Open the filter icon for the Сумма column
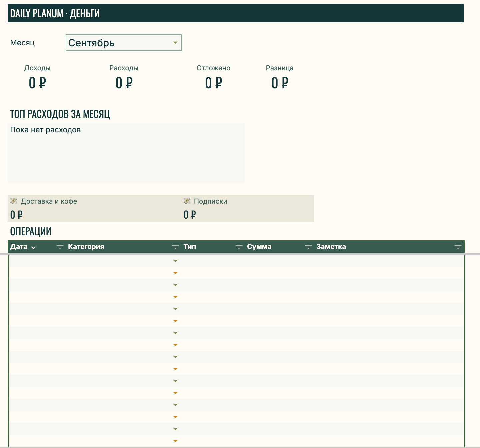Image resolution: width=480 pixels, height=448 pixels. (x=308, y=247)
